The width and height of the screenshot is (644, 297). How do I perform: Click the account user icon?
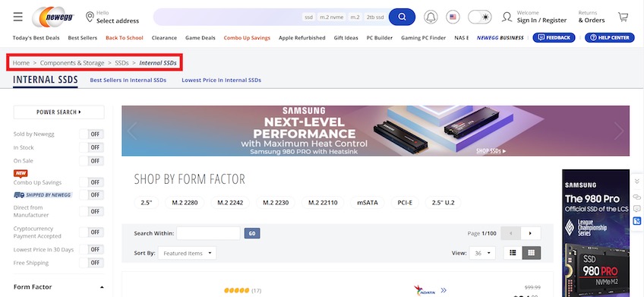point(507,17)
